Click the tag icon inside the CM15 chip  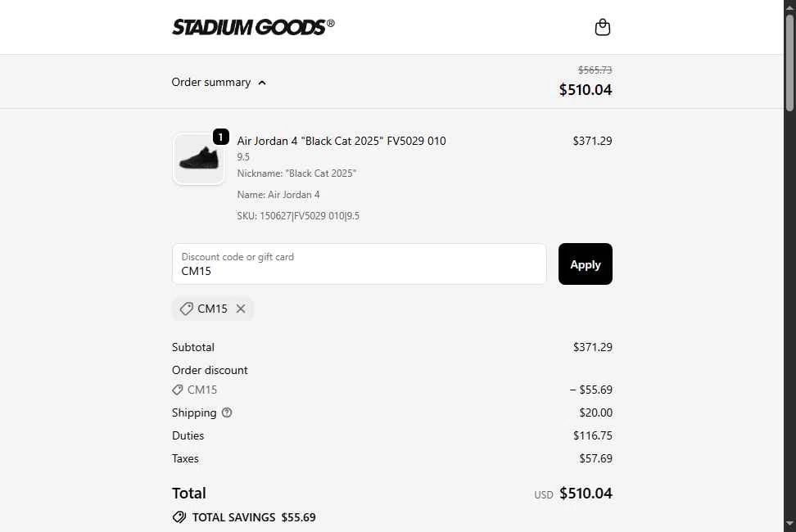click(x=187, y=309)
